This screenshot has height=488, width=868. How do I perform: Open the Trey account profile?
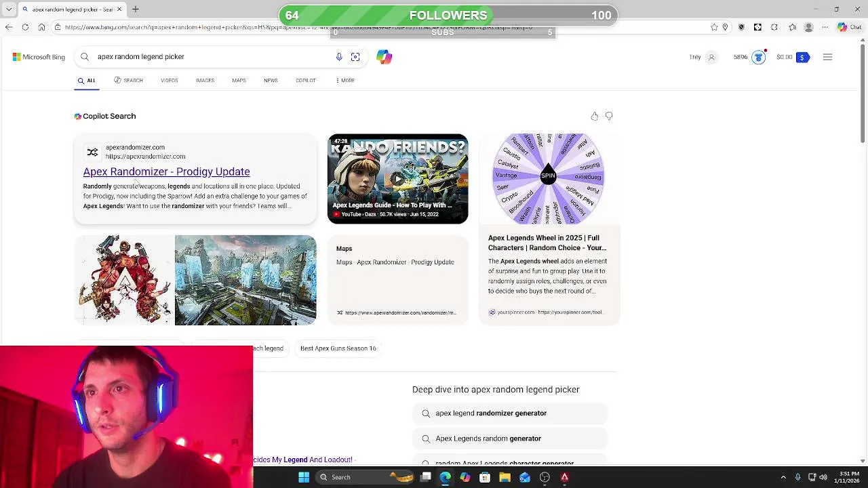[x=703, y=57]
